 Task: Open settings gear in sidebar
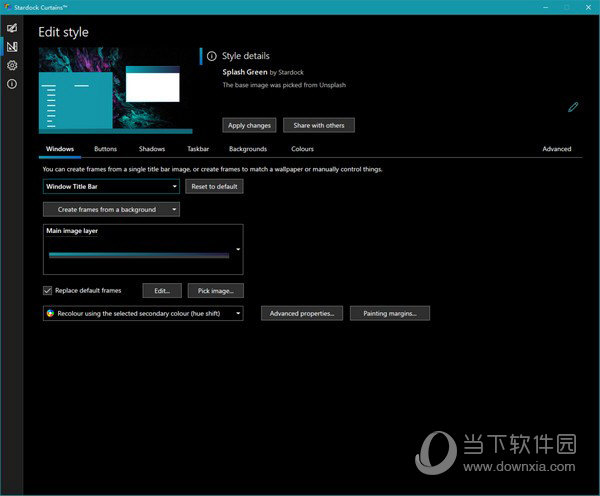click(12, 65)
